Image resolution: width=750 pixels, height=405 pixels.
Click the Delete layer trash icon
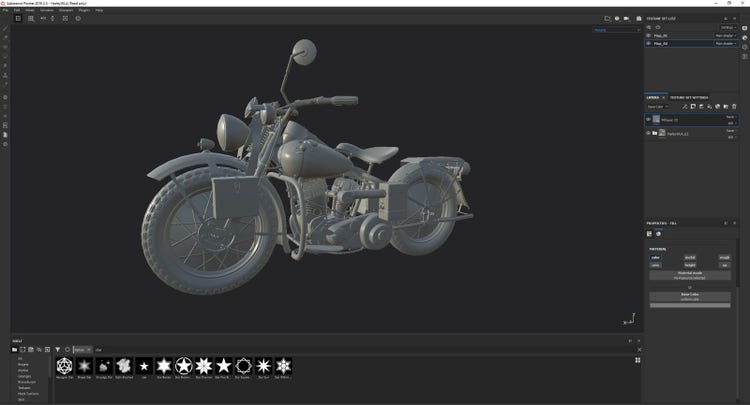734,107
